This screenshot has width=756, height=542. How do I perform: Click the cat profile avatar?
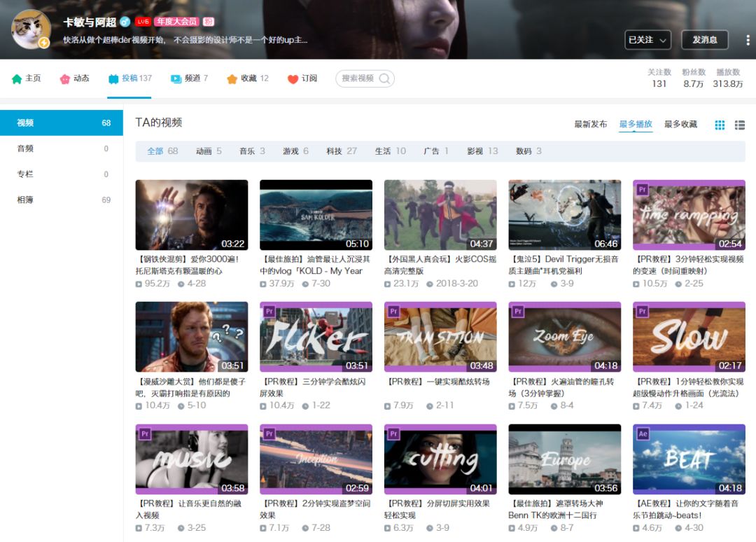pos(31,29)
